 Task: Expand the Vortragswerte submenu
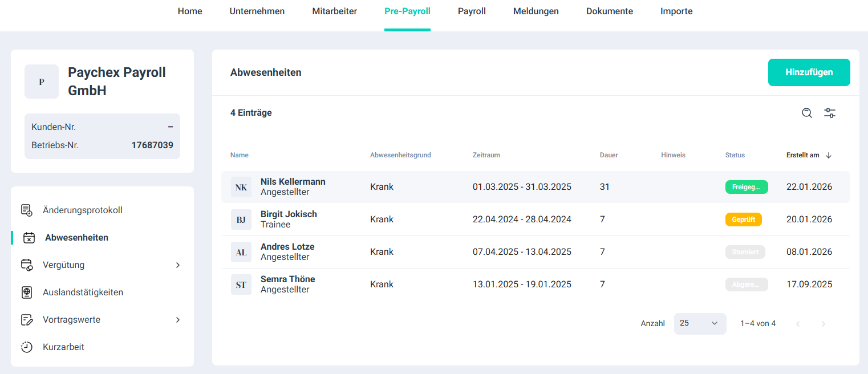click(178, 320)
